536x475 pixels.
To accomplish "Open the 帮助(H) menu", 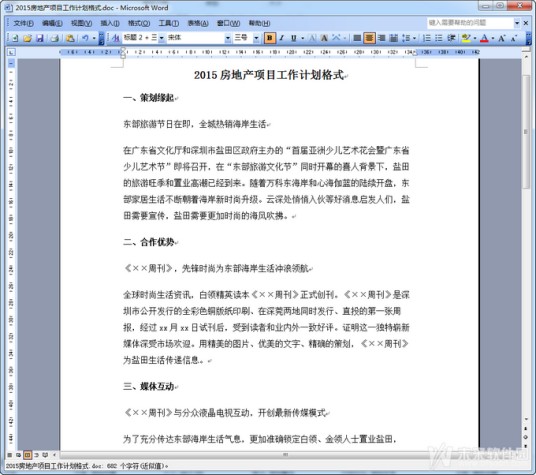I will click(x=259, y=23).
